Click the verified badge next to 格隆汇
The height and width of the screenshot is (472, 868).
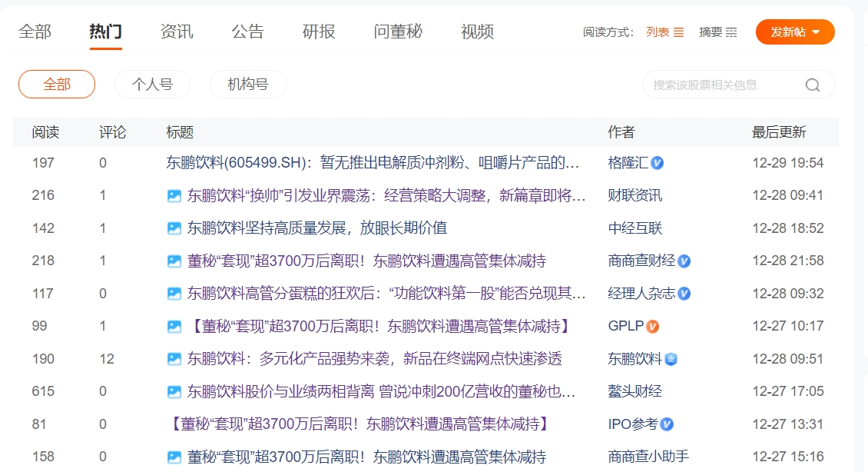[x=657, y=163]
